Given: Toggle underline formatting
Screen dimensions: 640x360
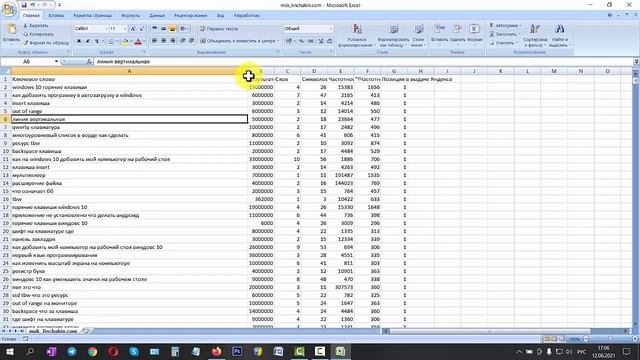Looking at the screenshot, I should pos(97,41).
